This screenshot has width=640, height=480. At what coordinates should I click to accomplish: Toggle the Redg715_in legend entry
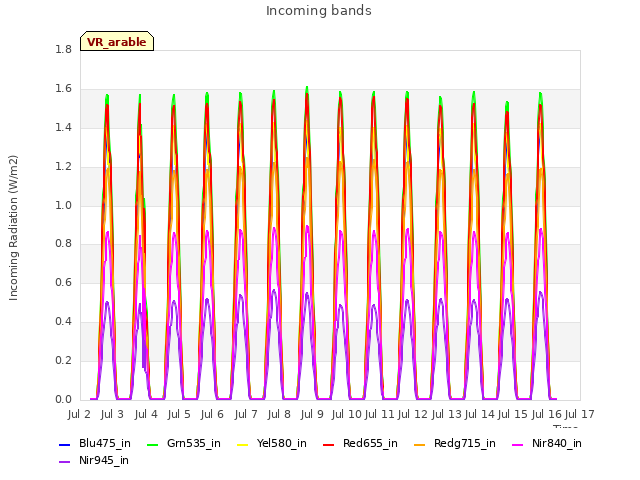(455, 443)
